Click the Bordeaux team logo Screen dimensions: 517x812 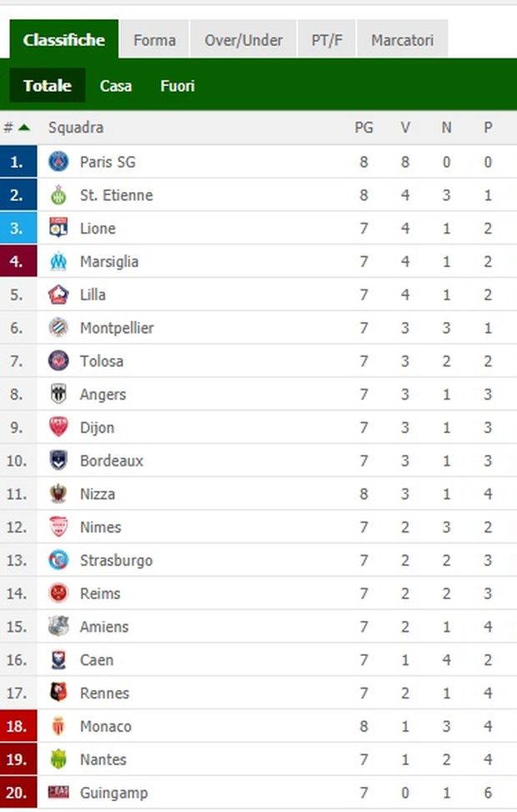click(58, 461)
